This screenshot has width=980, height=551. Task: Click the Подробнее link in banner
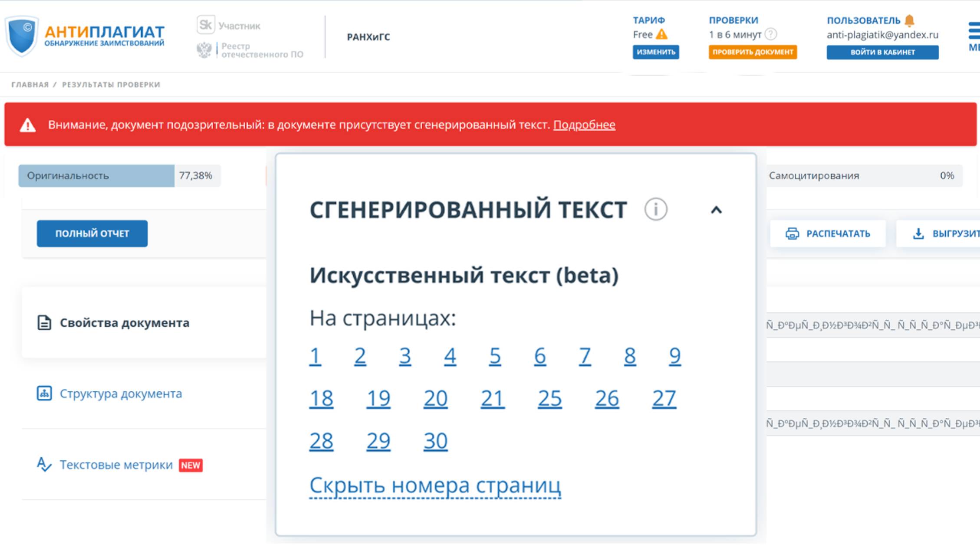click(x=584, y=125)
